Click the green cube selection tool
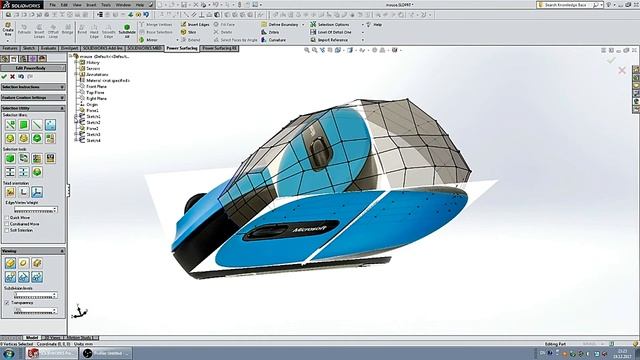640x360 pixels. coord(10,158)
